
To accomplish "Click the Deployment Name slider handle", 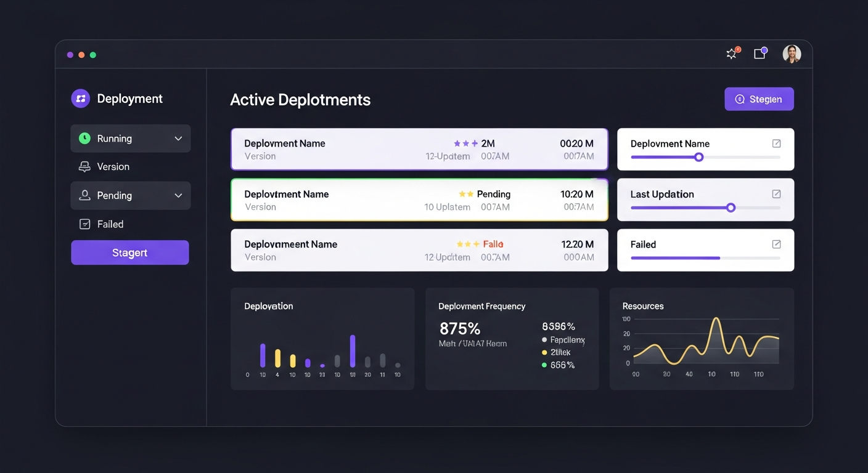I will point(698,157).
